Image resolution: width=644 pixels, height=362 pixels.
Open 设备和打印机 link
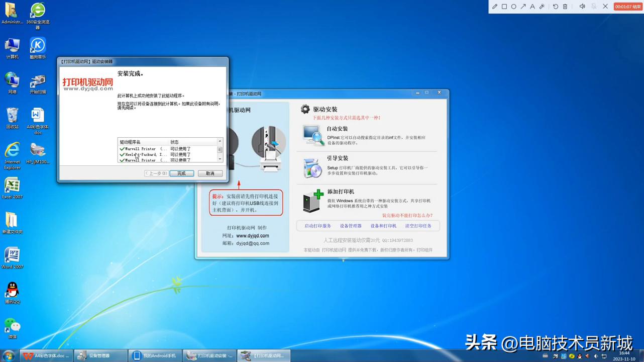pos(383,226)
